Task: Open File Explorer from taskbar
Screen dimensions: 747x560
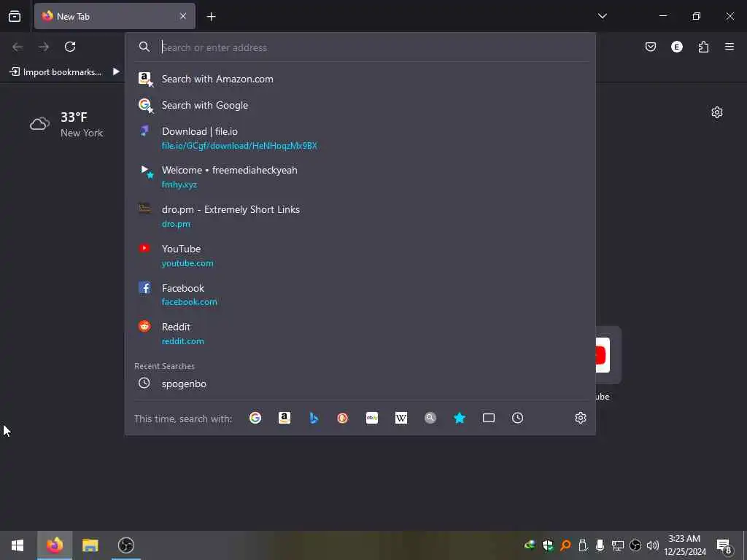Action: coord(90,545)
